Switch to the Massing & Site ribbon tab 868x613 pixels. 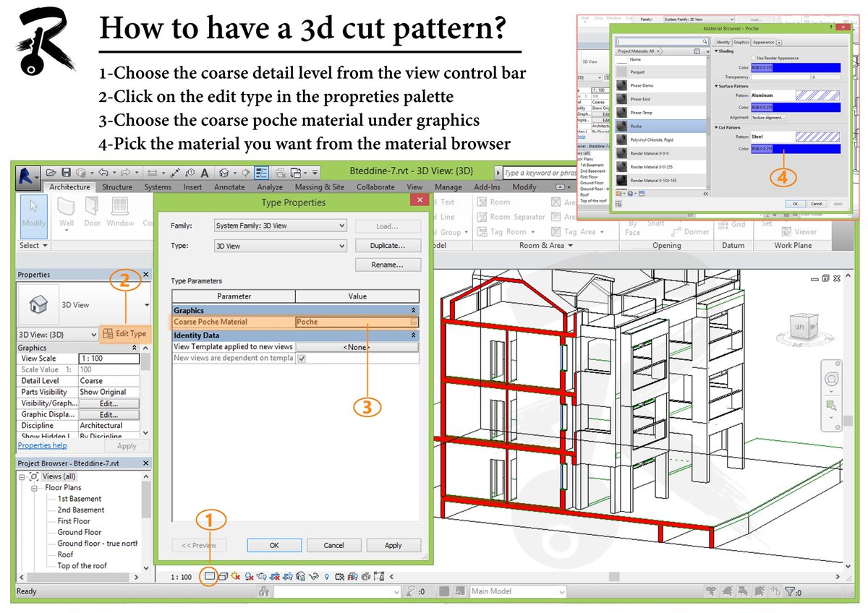(x=320, y=187)
